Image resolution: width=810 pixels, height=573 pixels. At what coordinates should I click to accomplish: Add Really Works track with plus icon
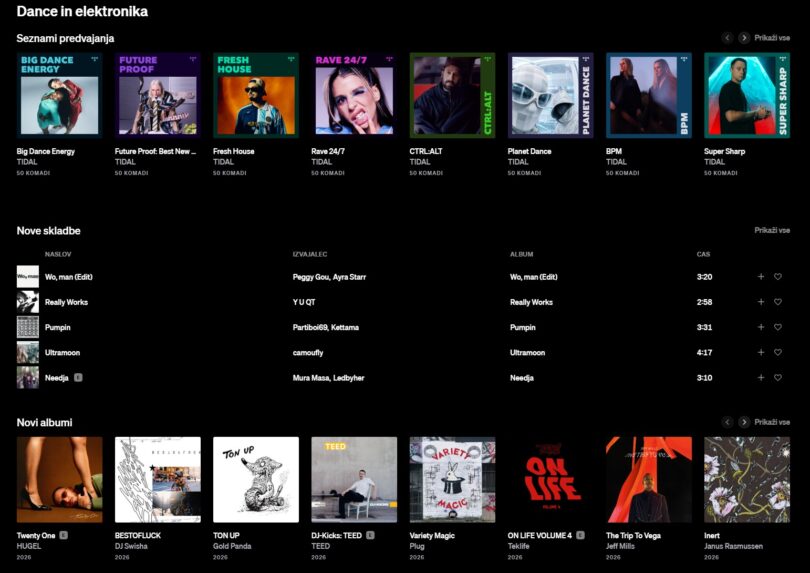(760, 302)
